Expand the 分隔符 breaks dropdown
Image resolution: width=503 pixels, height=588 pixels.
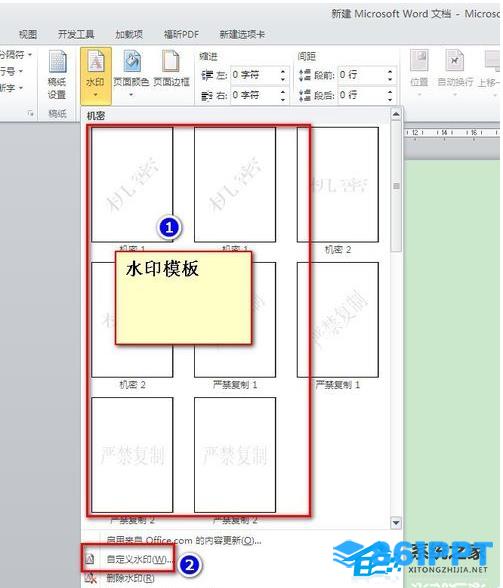(15, 55)
